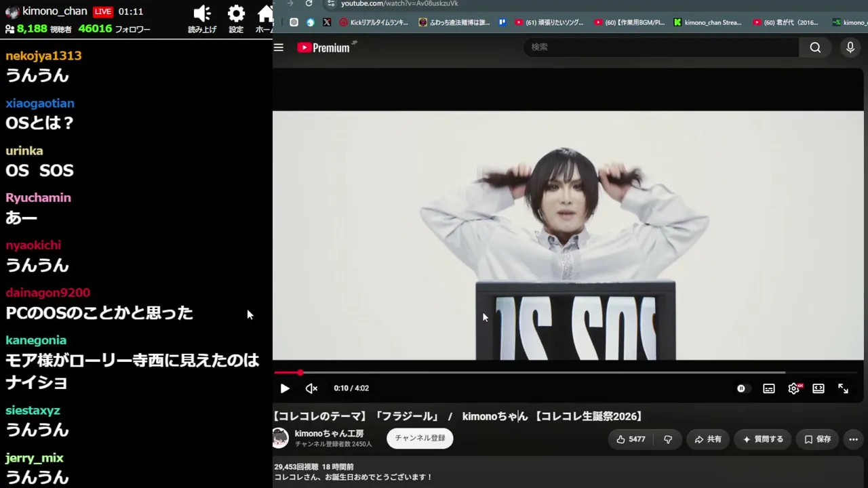
Task: Click chat username nyaokichi
Action: (x=33, y=245)
